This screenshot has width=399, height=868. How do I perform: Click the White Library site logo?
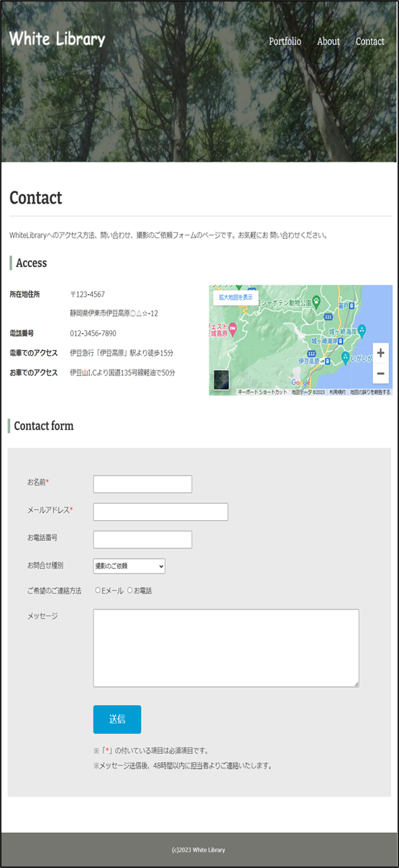pyautogui.click(x=57, y=39)
